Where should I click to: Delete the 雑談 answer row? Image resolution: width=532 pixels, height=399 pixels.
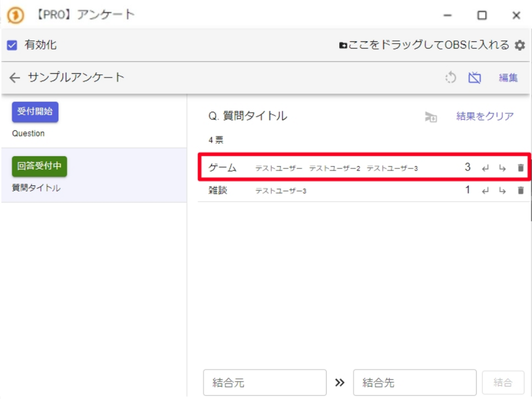520,190
